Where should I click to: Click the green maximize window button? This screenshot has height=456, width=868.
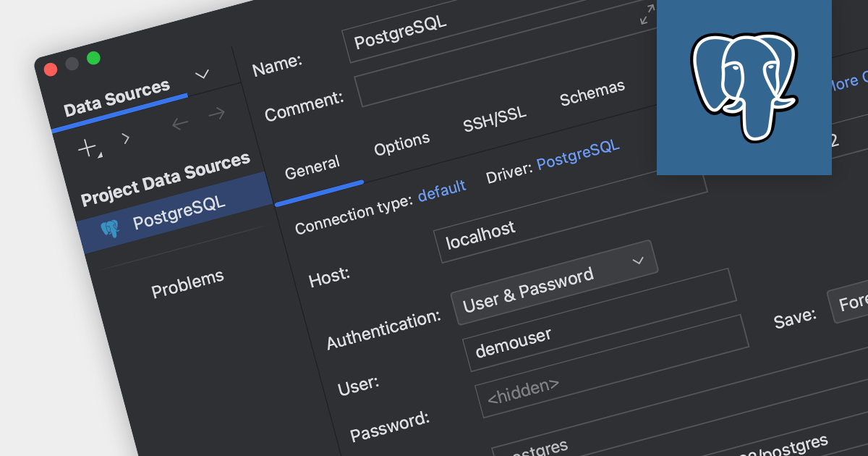point(93,58)
